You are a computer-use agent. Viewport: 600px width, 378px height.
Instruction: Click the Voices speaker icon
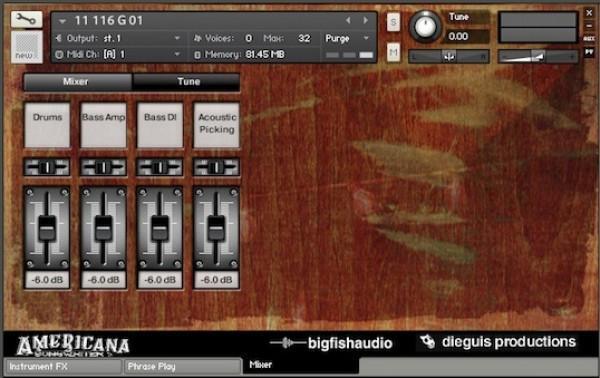click(197, 38)
